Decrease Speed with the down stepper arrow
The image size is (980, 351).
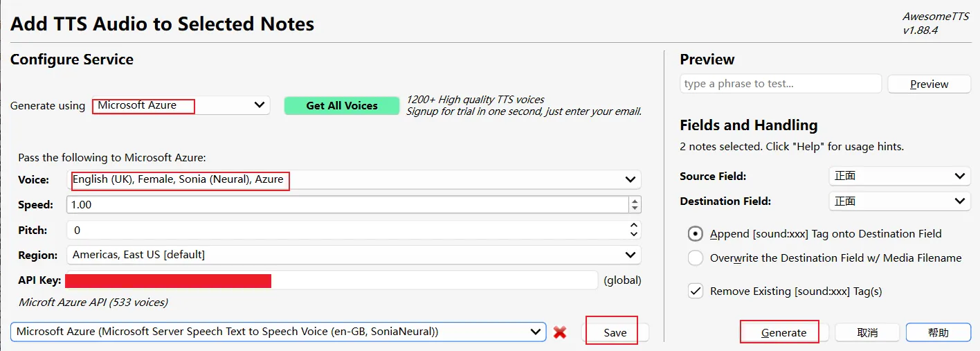tap(635, 209)
